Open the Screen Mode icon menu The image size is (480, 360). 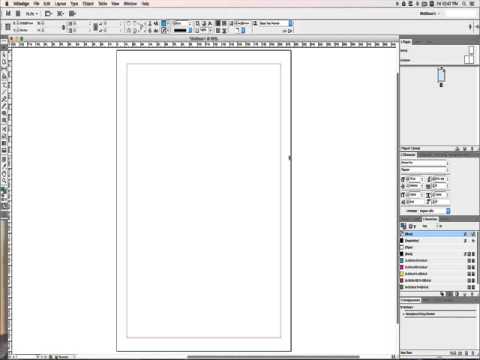pos(60,14)
